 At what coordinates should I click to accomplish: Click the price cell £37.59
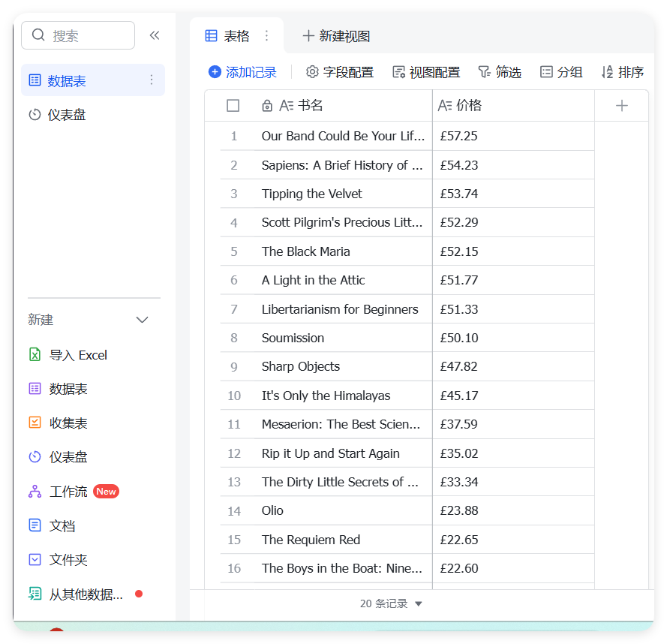coord(513,424)
